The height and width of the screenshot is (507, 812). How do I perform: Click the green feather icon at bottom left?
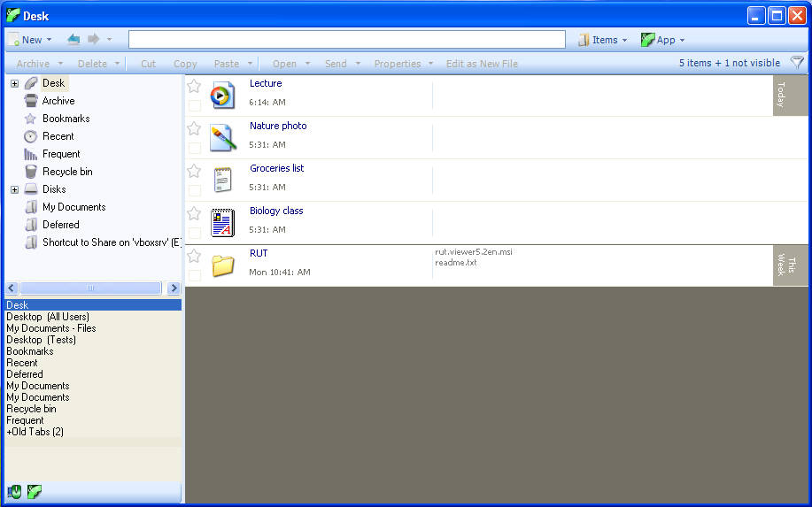click(x=35, y=491)
